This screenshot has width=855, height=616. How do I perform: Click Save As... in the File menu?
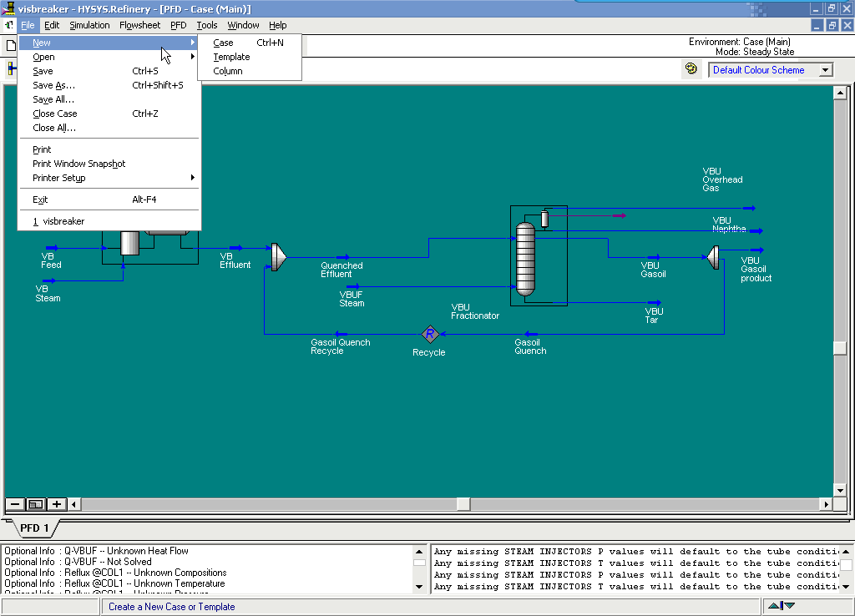[x=109, y=85]
